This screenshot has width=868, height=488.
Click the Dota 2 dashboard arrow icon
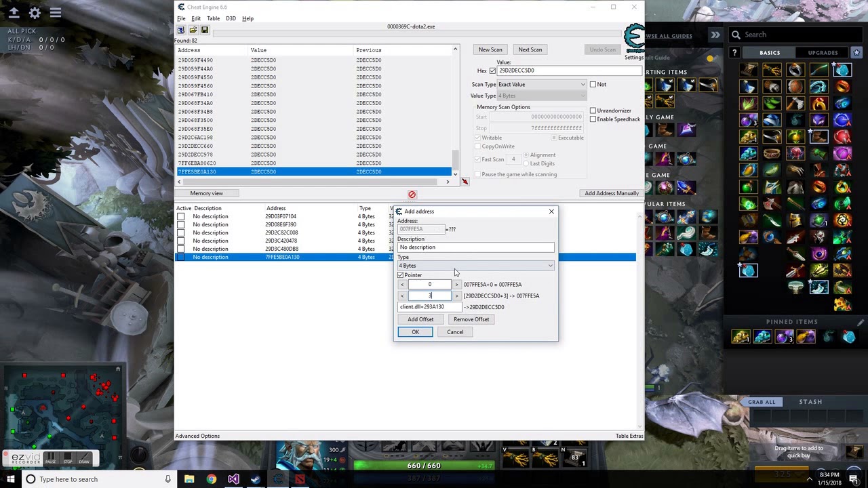pos(14,13)
